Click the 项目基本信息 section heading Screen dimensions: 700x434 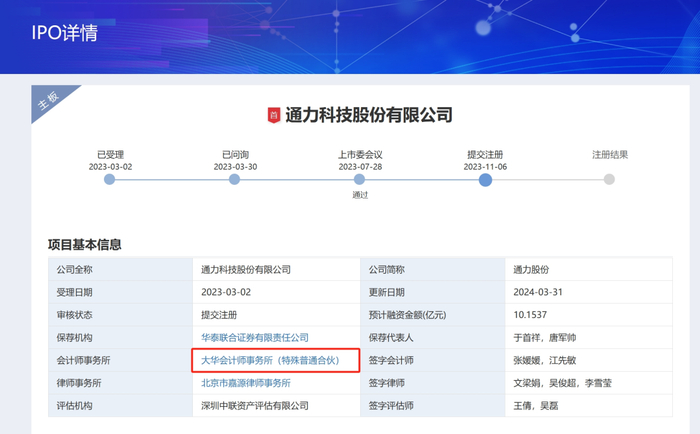pos(85,245)
